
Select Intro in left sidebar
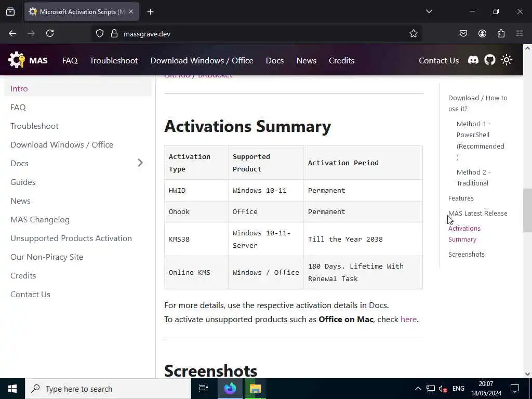78,88
